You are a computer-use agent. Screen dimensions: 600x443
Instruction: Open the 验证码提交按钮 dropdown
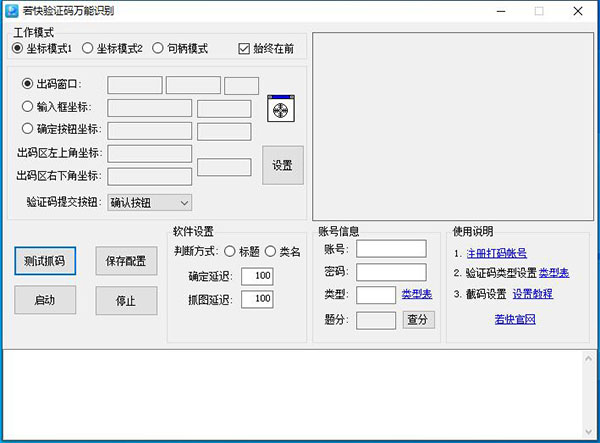coord(150,202)
